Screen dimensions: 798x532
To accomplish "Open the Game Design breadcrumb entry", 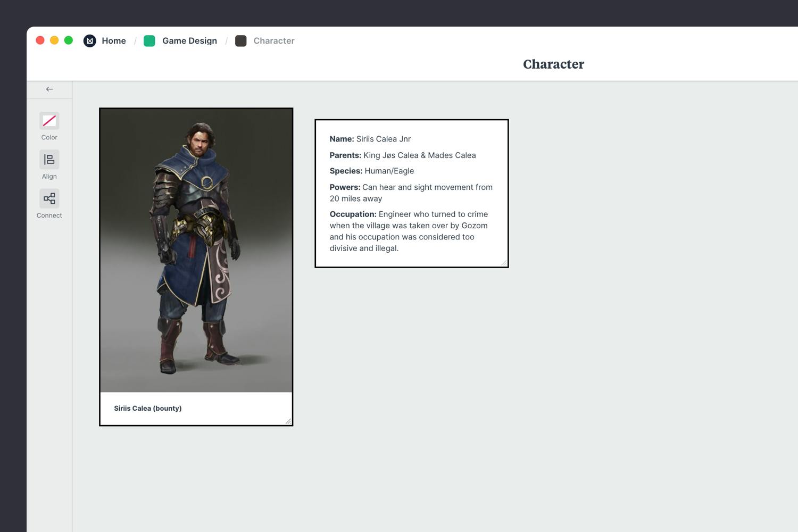I will pos(189,40).
